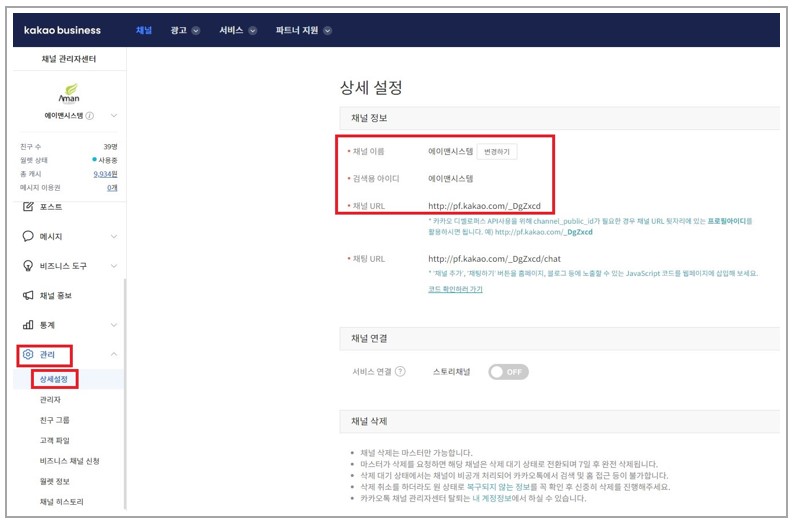792x522 pixels.
Task: Expand the 통계 menu chevron
Action: (x=114, y=325)
